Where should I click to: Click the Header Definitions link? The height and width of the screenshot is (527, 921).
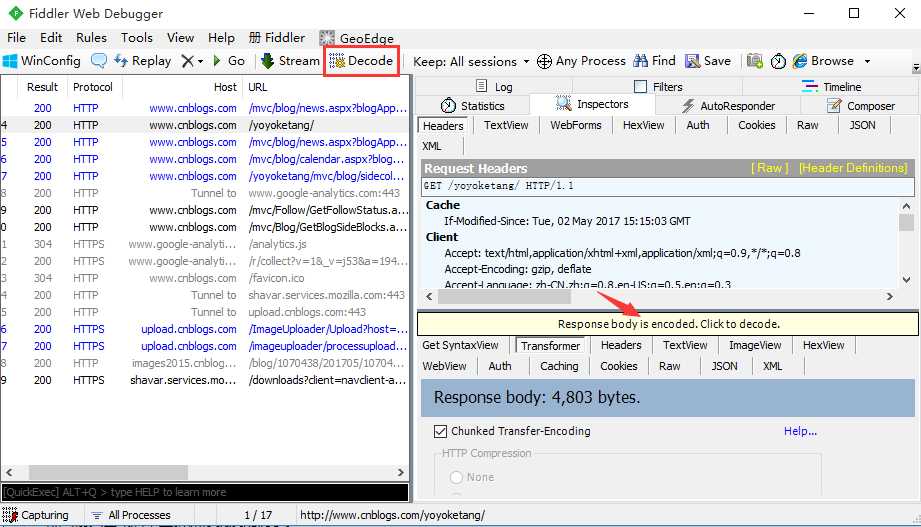click(853, 168)
